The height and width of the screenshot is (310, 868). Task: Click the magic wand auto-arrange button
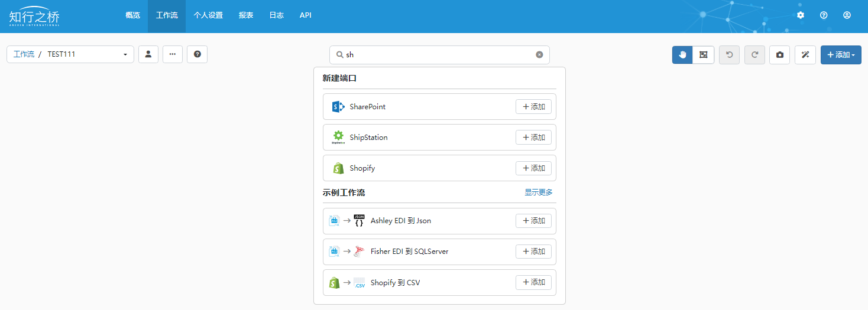(805, 55)
